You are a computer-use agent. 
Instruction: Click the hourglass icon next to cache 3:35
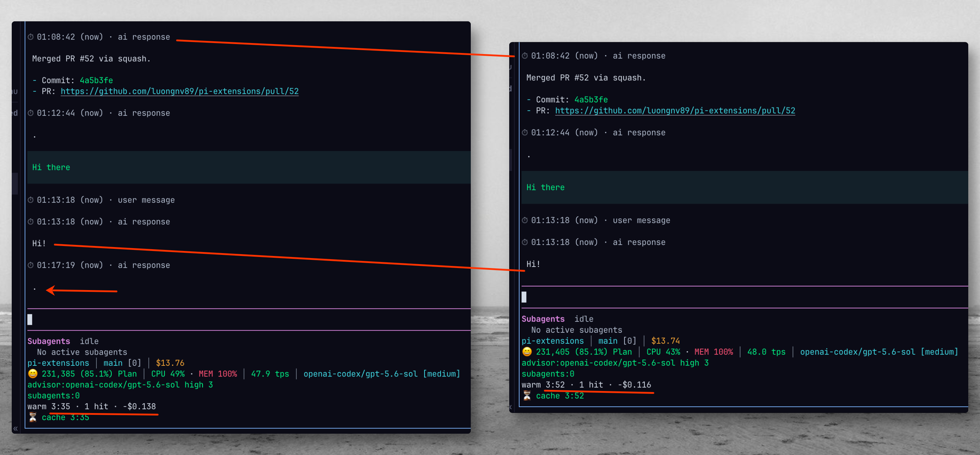click(x=33, y=417)
